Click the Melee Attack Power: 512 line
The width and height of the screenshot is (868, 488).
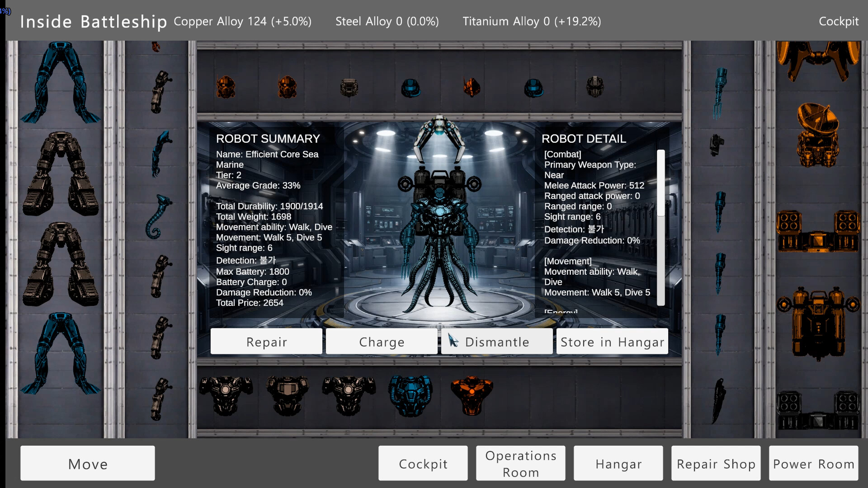click(594, 185)
